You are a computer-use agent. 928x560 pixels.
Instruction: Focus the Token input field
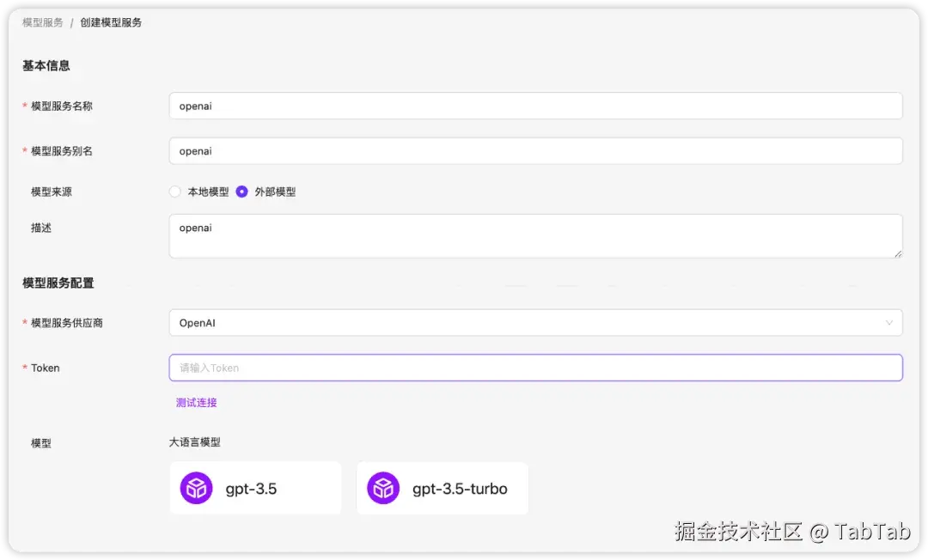(535, 368)
